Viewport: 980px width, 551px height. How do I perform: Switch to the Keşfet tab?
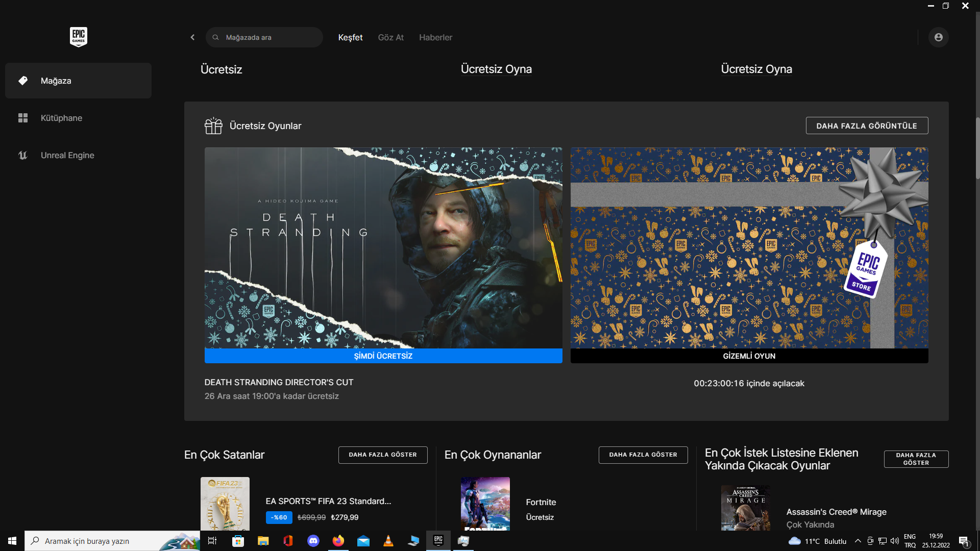[350, 37]
